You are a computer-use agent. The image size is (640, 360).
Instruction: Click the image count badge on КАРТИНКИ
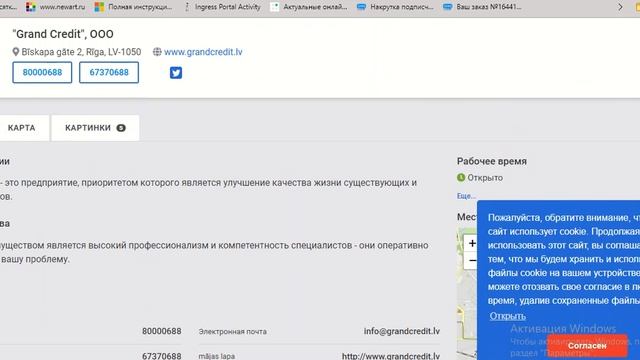click(121, 128)
